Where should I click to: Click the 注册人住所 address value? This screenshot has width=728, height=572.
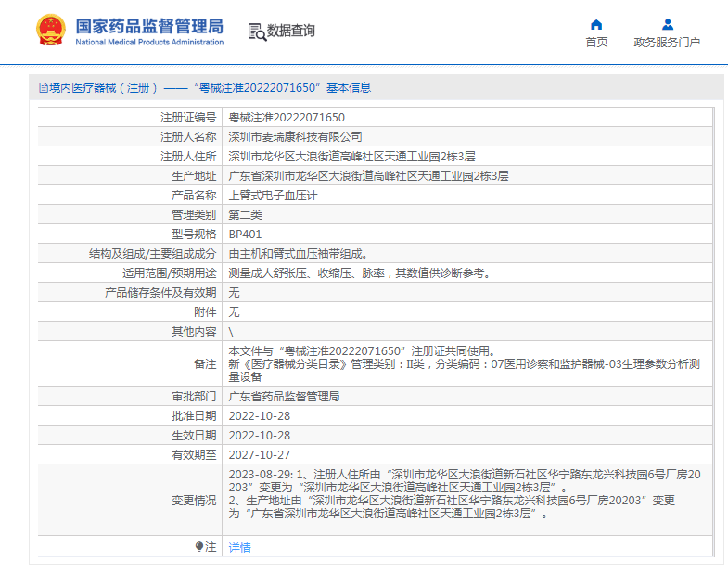click(351, 157)
